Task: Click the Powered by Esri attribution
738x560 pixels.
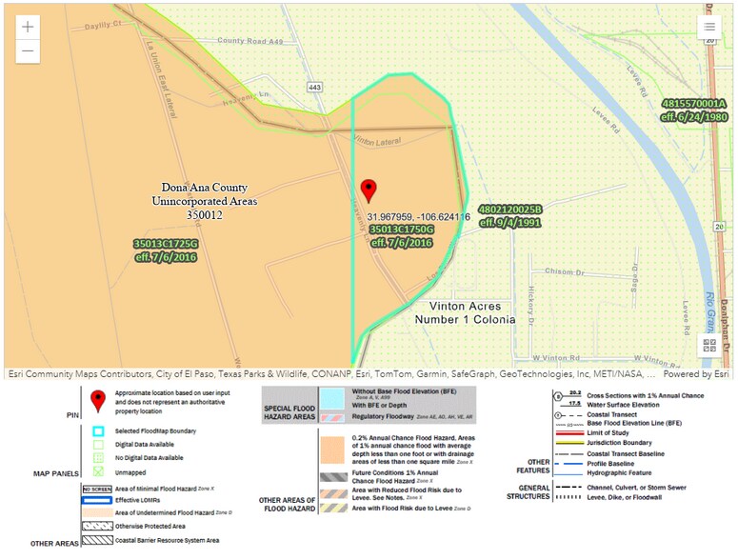Action: coord(696,374)
